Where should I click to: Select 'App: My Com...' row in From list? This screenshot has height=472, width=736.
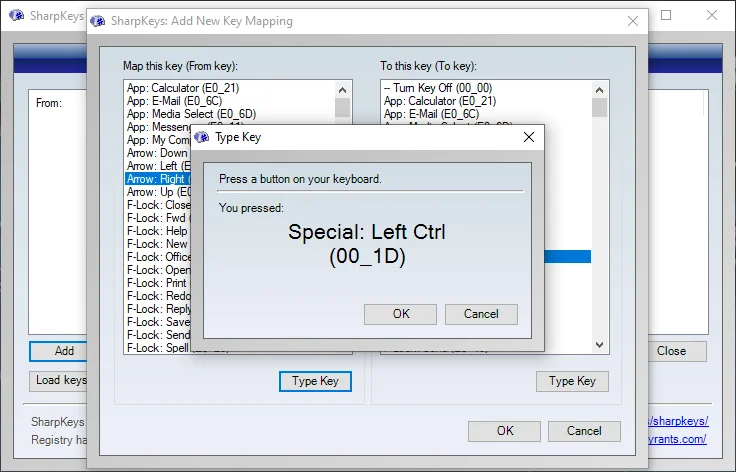158,140
